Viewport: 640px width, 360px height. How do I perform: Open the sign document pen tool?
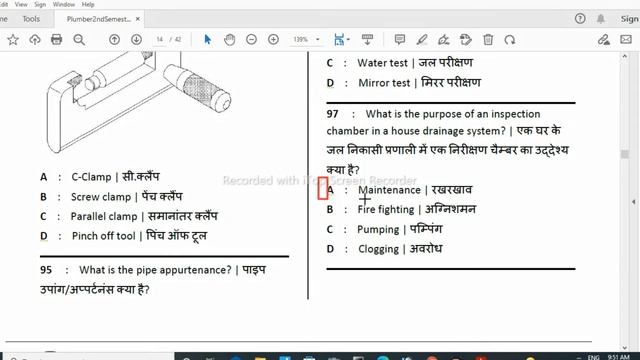pyautogui.click(x=444, y=40)
